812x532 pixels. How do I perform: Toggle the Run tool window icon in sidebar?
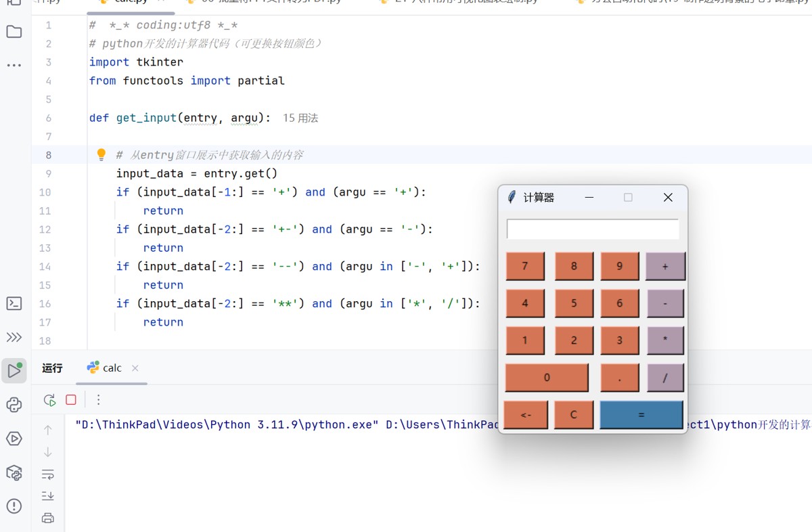click(14, 371)
